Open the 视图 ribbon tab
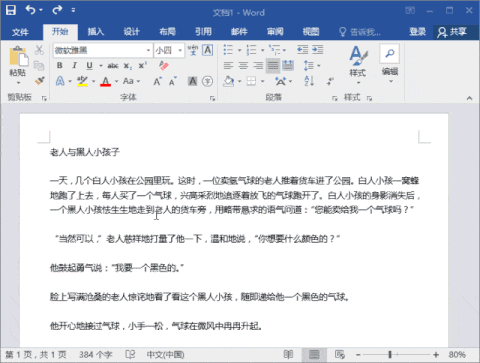The width and height of the screenshot is (480, 363). [x=311, y=32]
